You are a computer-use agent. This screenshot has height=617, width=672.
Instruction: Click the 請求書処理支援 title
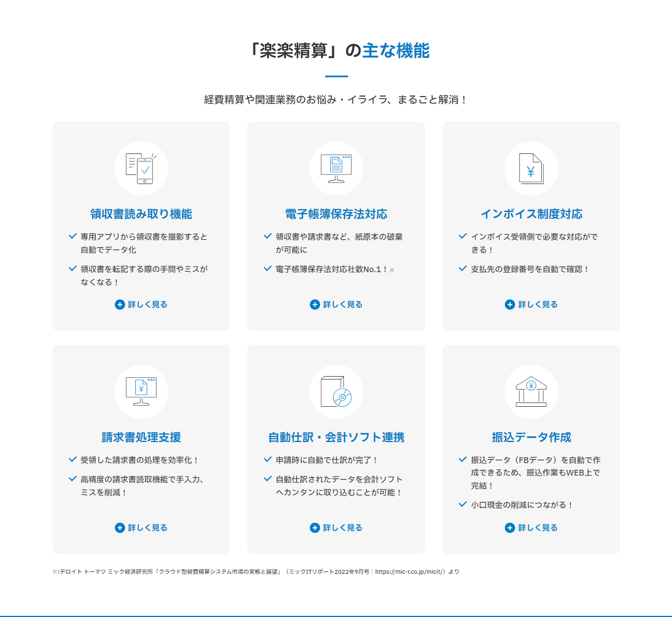[x=141, y=437]
